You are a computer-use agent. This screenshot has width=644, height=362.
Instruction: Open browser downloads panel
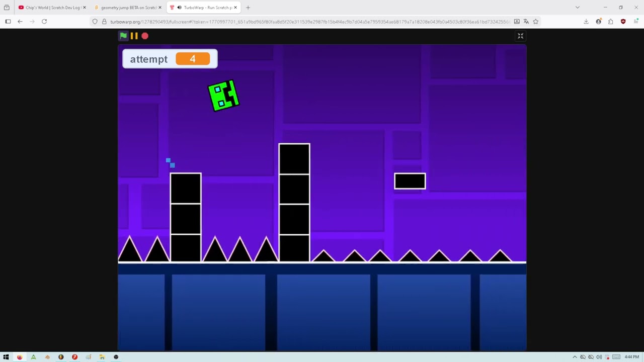[586, 22]
